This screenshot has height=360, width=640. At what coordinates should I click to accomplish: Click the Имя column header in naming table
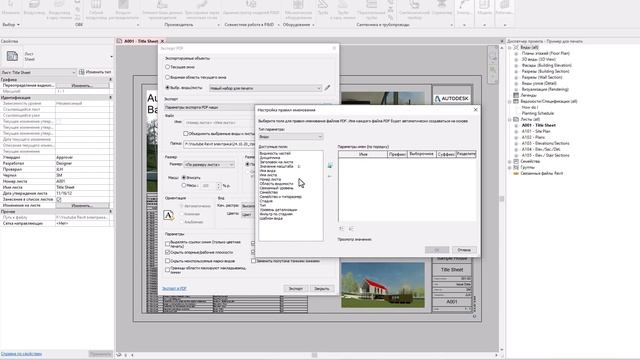363,154
